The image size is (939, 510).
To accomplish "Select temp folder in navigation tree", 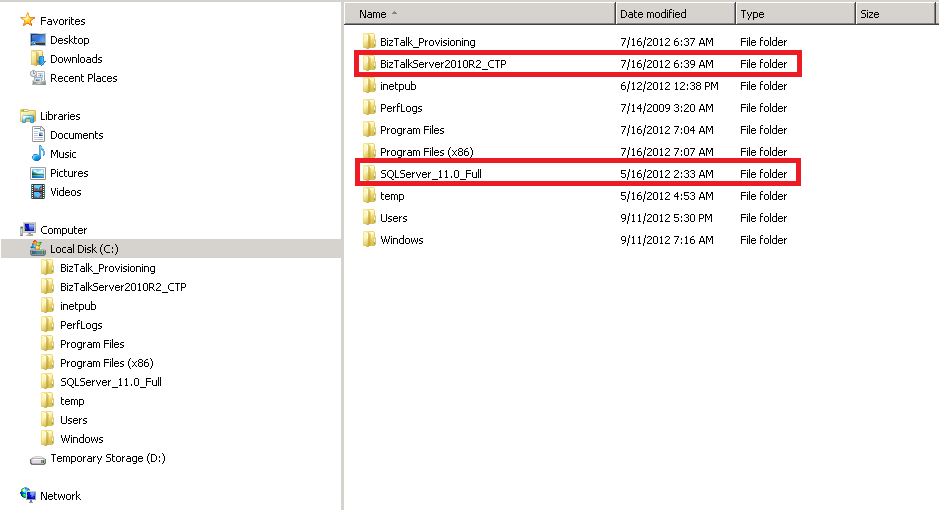I will tap(72, 401).
